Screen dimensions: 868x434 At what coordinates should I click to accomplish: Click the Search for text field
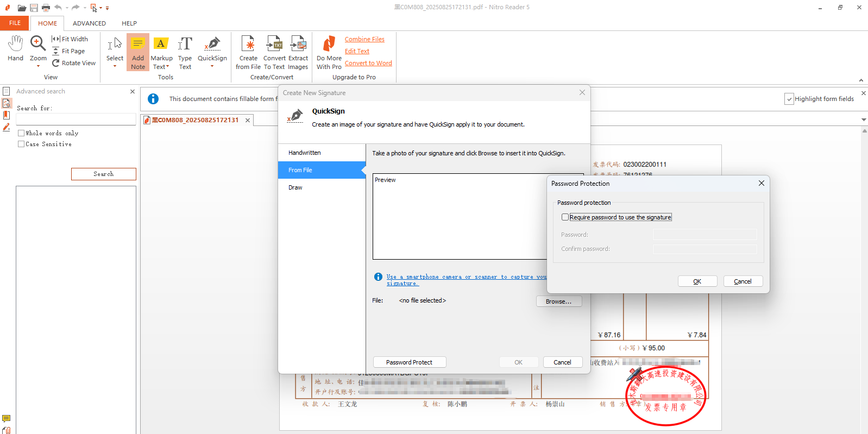click(76, 119)
